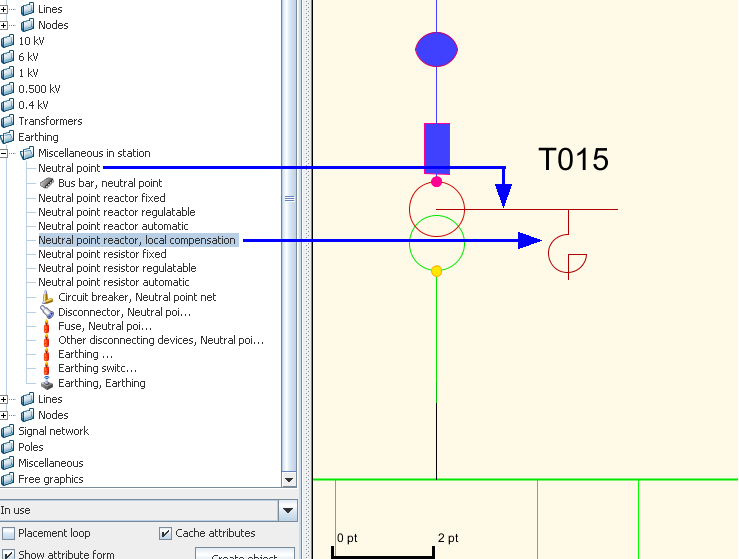Click the Create object button
The height and width of the screenshot is (559, 739).
point(245,554)
